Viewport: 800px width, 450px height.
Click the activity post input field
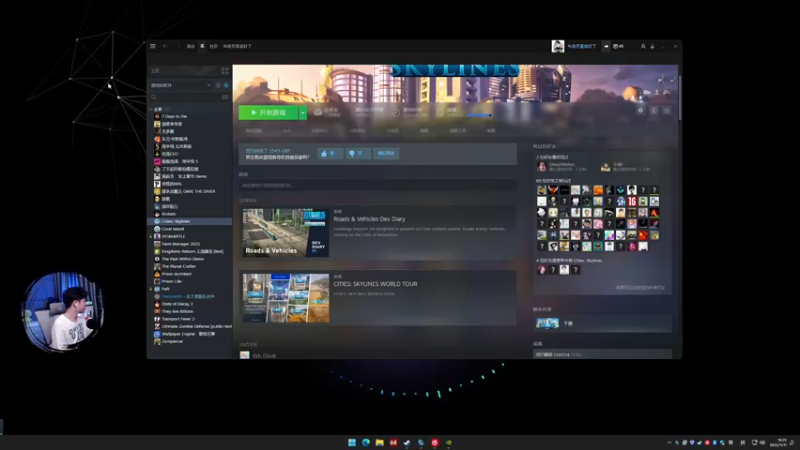378,185
